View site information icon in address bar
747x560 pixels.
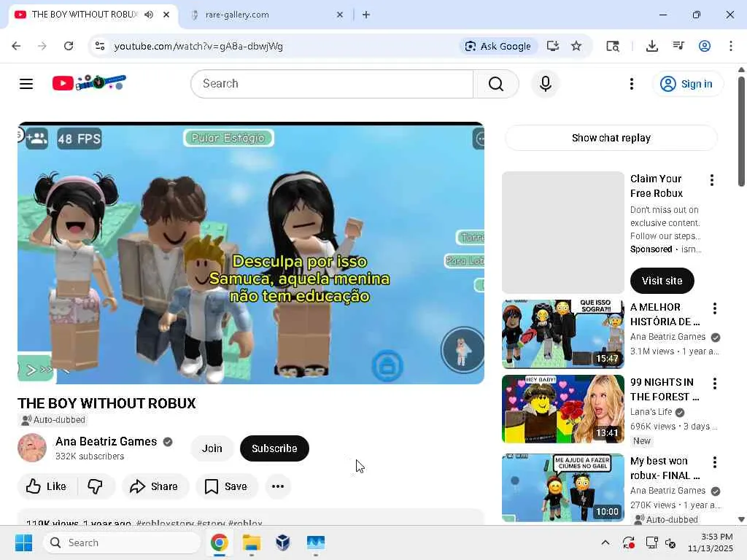(100, 46)
